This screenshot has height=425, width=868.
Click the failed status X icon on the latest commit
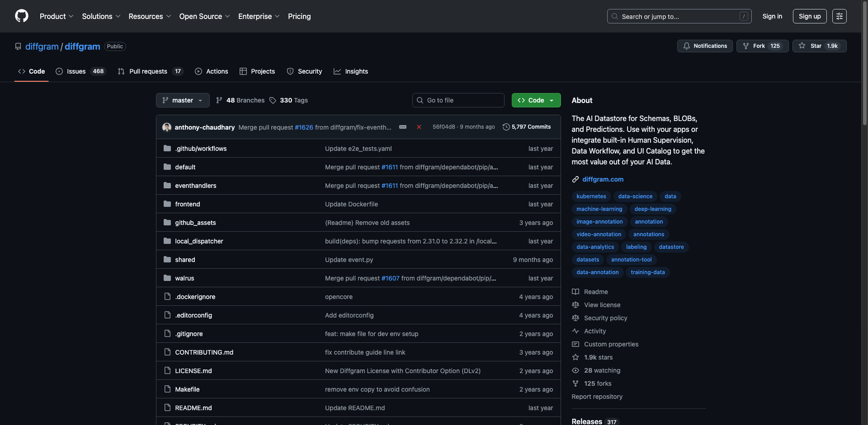click(419, 127)
